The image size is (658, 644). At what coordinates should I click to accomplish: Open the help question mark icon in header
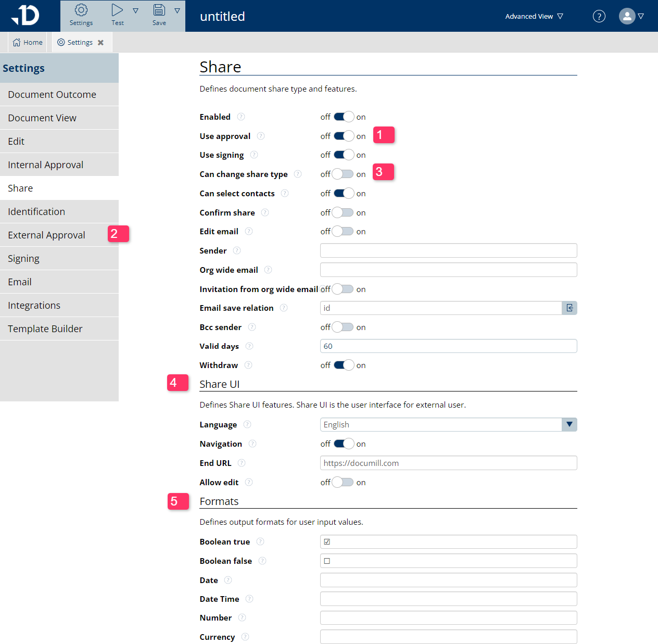(x=599, y=16)
